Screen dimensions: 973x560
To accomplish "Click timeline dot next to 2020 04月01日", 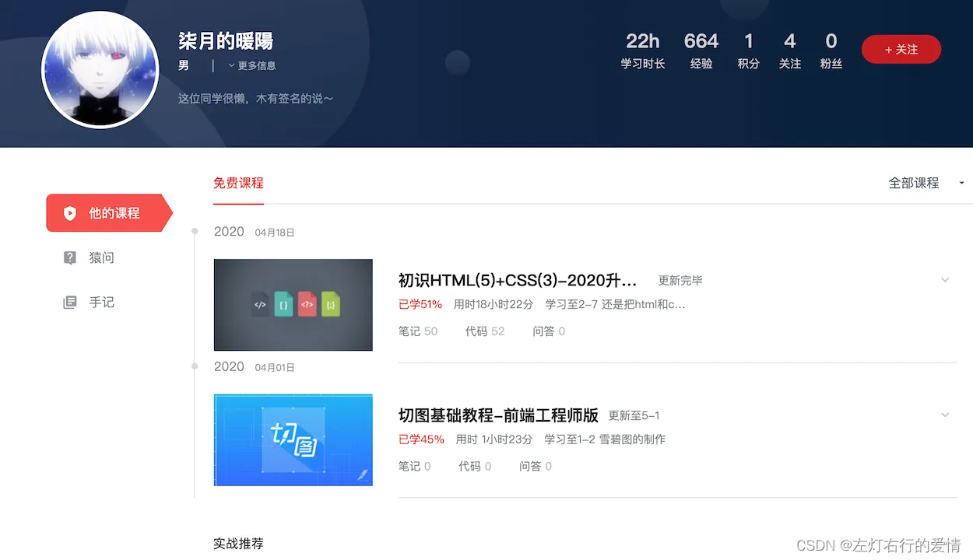I will [195, 366].
